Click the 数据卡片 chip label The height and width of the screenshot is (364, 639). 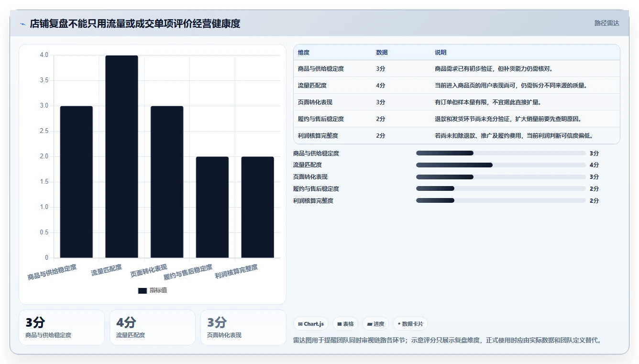[x=413, y=324]
